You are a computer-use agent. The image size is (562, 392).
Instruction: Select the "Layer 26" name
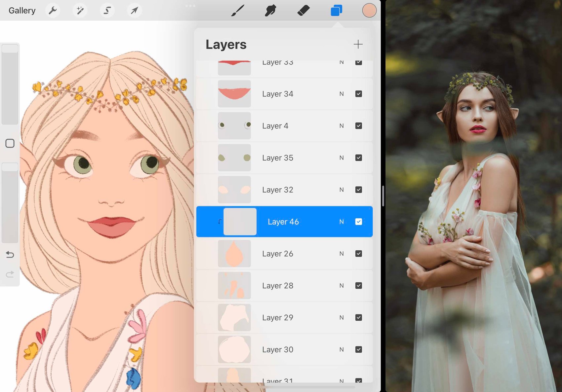pos(278,254)
